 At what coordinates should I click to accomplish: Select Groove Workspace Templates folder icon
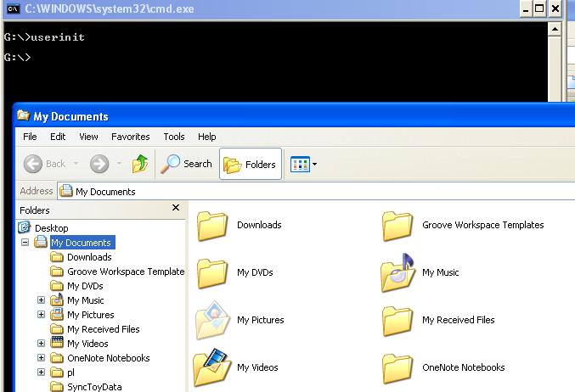pos(397,226)
